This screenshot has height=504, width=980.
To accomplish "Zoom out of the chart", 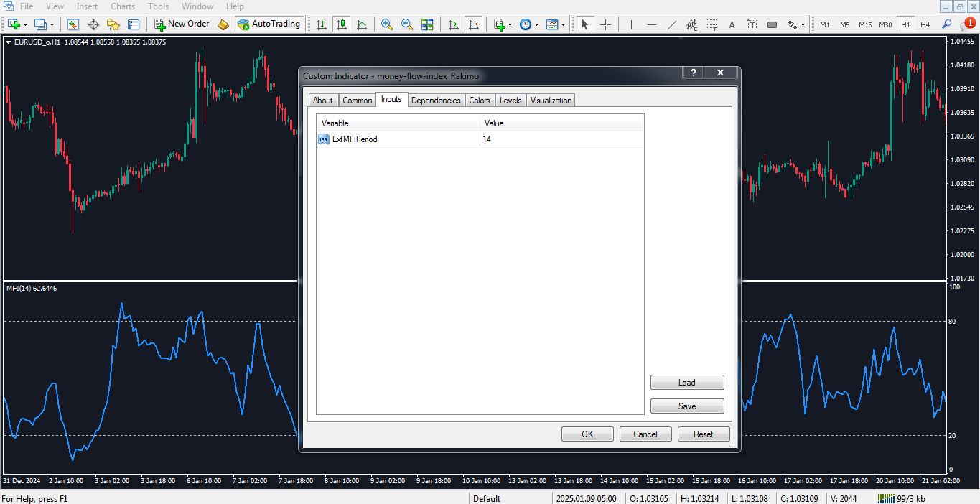I will [407, 24].
